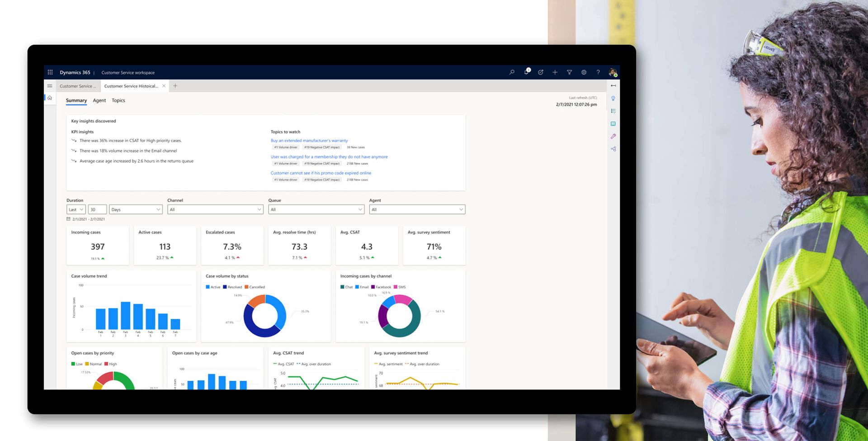
Task: Open 'Customer cannot see if his promo code' link
Action: pos(321,173)
